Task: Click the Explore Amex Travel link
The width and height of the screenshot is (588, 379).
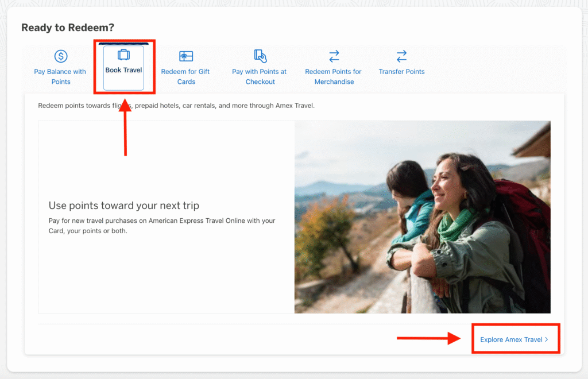Action: coord(515,339)
